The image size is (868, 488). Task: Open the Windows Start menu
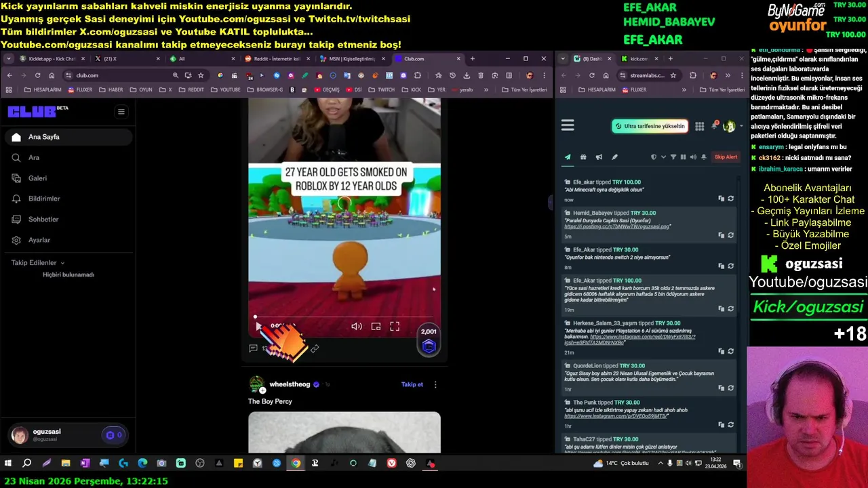click(8, 464)
